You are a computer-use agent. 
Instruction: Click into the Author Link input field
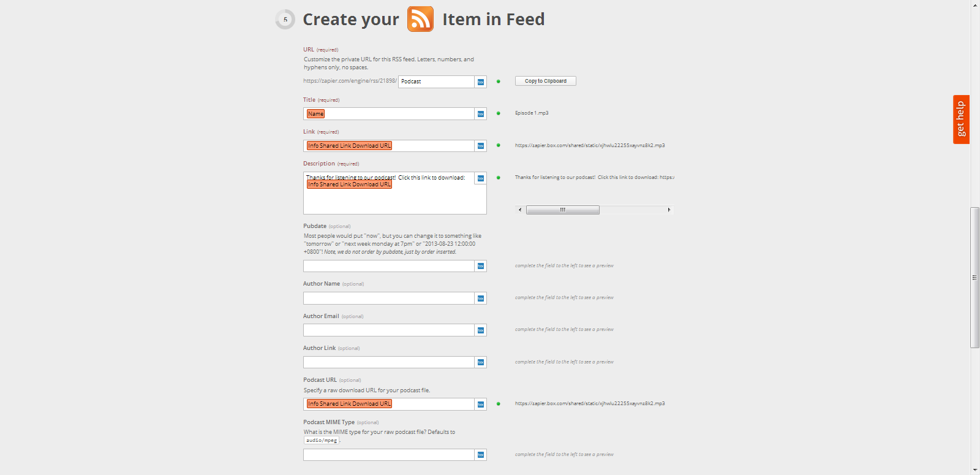(389, 362)
